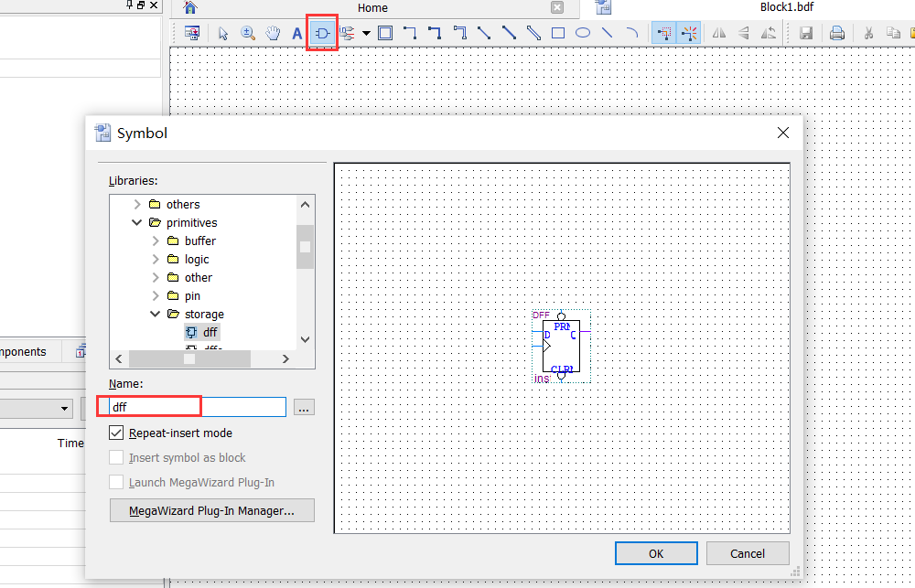This screenshot has width=915, height=588.
Task: Click the Copy icon
Action: (893, 33)
